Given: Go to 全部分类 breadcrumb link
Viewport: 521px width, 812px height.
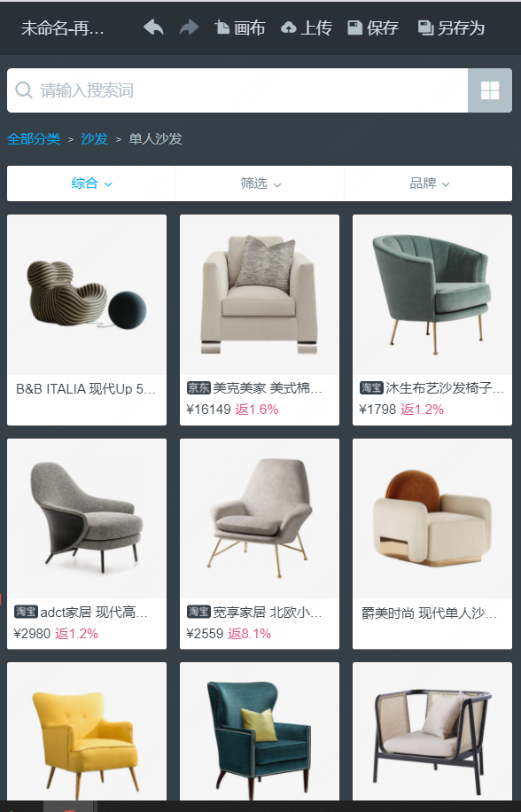Looking at the screenshot, I should pos(34,139).
